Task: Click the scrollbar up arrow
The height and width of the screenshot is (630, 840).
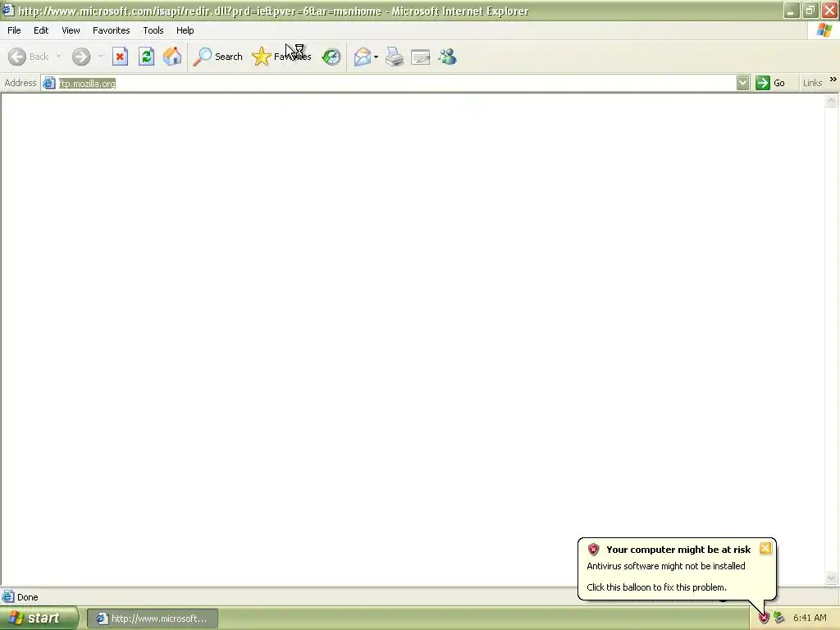Action: [x=832, y=101]
